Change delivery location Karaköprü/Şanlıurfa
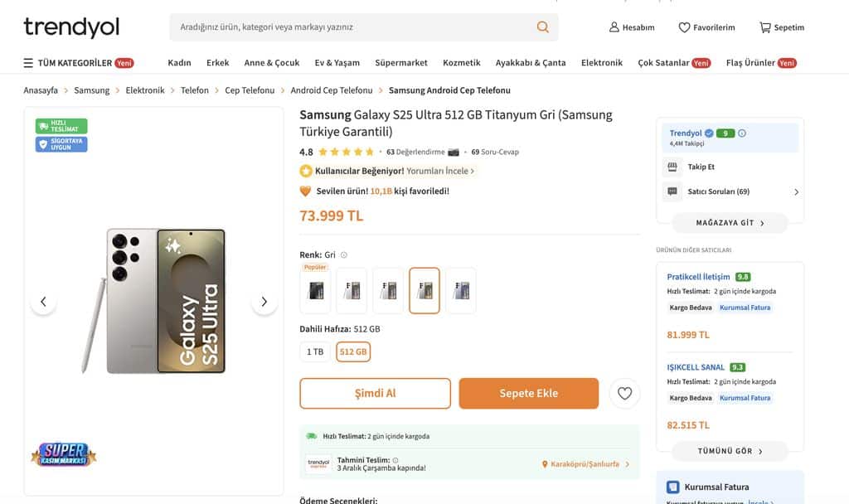This screenshot has width=849, height=504. [x=586, y=464]
